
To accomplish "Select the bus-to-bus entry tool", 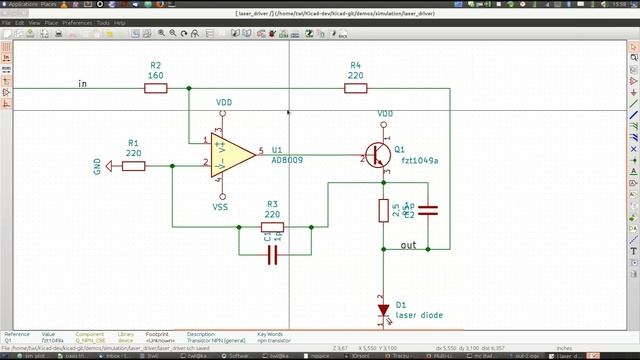I will tap(633, 138).
